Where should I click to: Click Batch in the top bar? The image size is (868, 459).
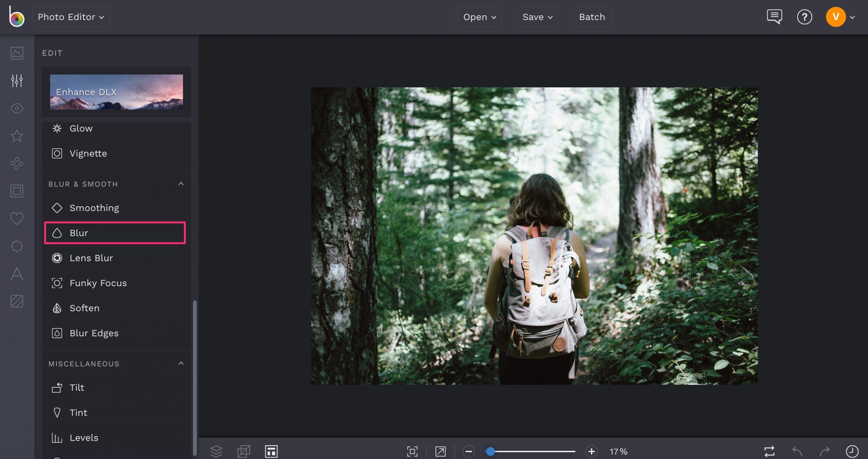(x=591, y=17)
